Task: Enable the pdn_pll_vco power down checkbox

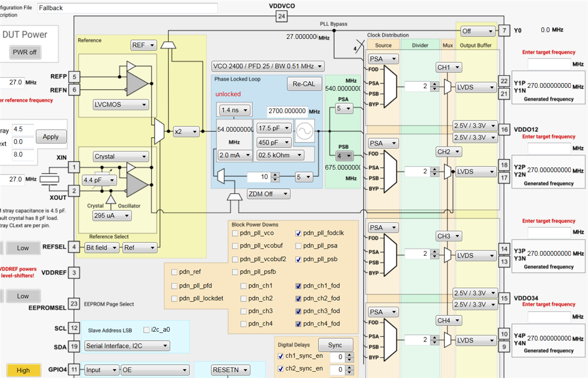Action: click(235, 233)
